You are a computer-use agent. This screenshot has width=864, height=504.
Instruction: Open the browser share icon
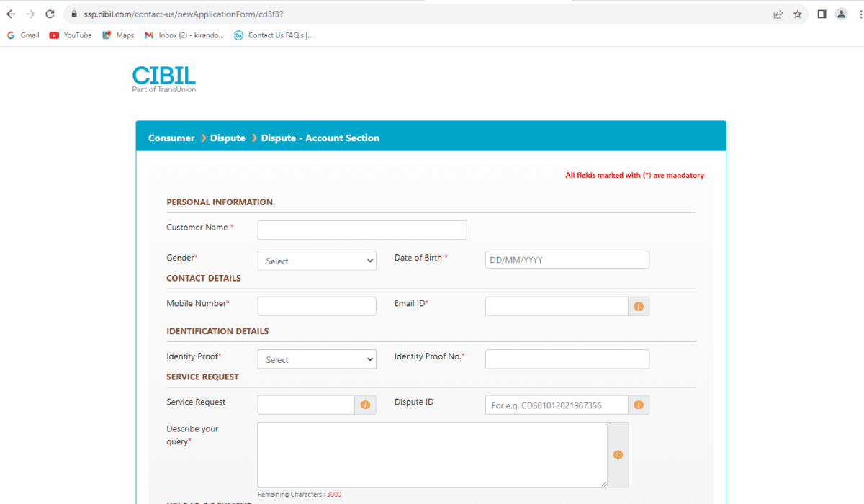(x=778, y=14)
